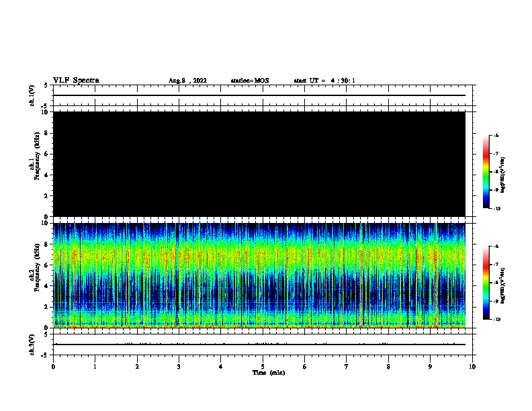Click the ch.1 frequency tick label '4'

[x=47, y=175]
